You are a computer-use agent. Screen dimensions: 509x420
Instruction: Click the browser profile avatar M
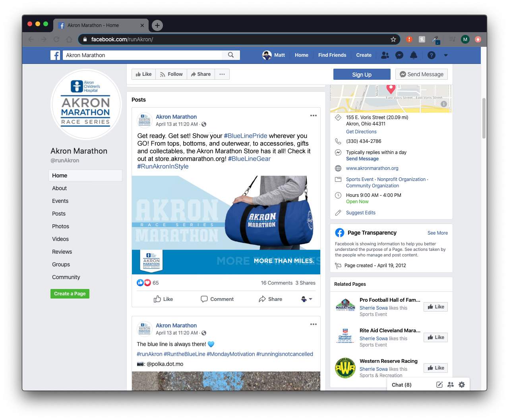click(465, 39)
